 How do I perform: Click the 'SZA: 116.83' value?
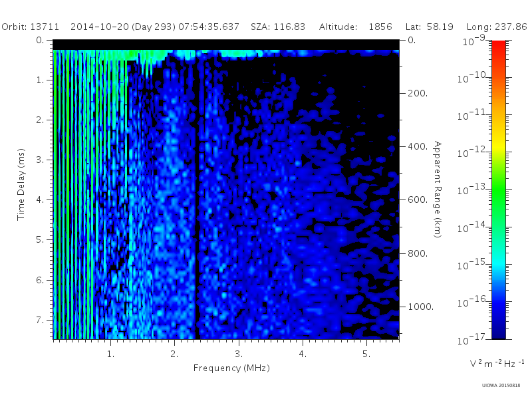[x=278, y=27]
